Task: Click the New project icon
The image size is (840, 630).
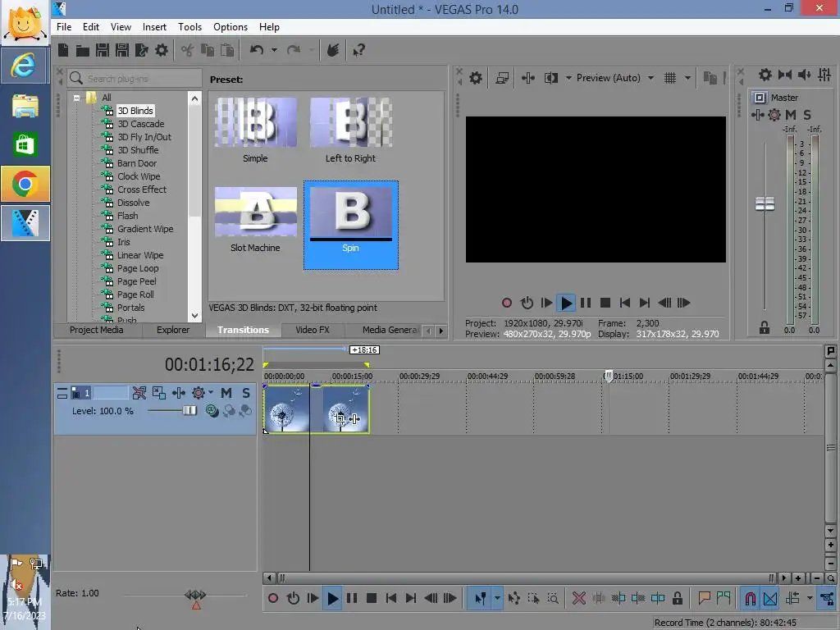Action: click(x=63, y=50)
